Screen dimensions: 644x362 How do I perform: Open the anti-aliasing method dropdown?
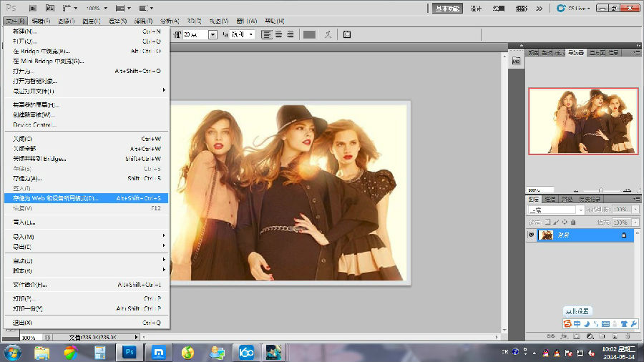(x=242, y=34)
